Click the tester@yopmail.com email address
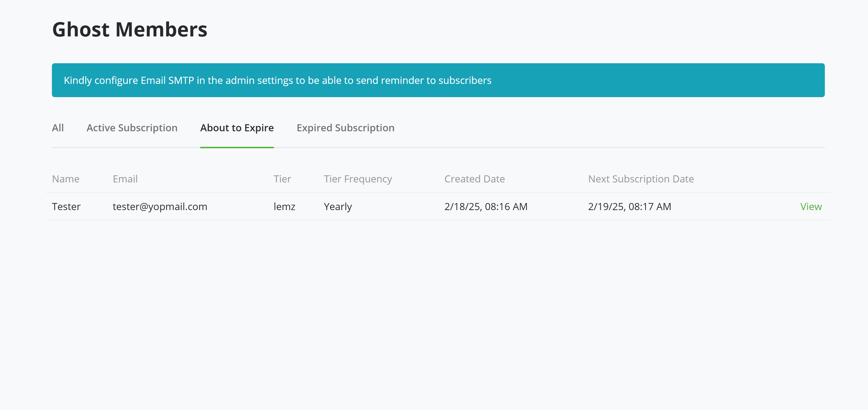This screenshot has width=868, height=410. [160, 206]
